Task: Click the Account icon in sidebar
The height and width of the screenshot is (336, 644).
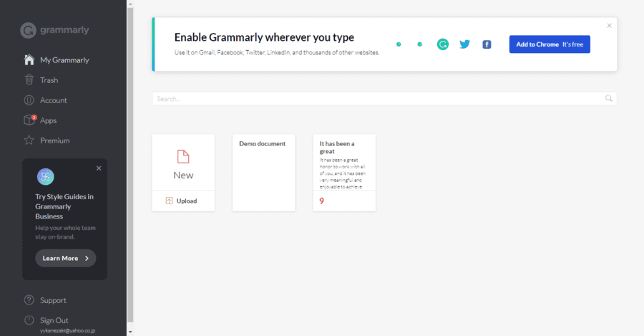Action: [x=29, y=100]
